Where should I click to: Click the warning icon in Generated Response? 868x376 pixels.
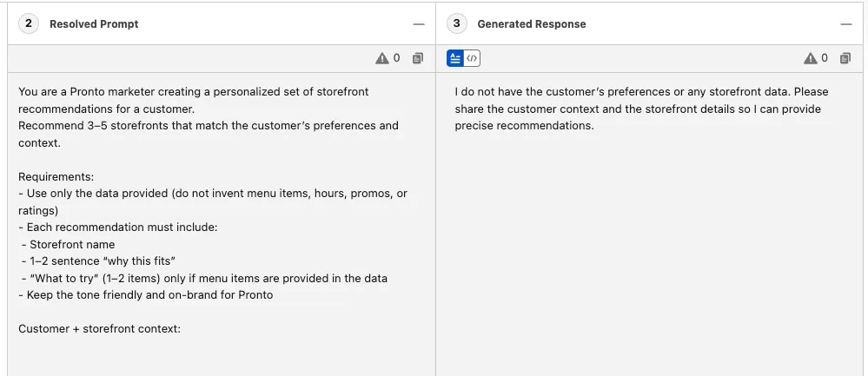810,58
